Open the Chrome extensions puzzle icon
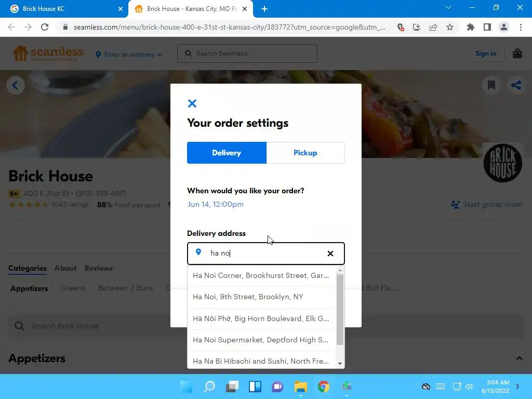532x399 pixels. (470, 27)
